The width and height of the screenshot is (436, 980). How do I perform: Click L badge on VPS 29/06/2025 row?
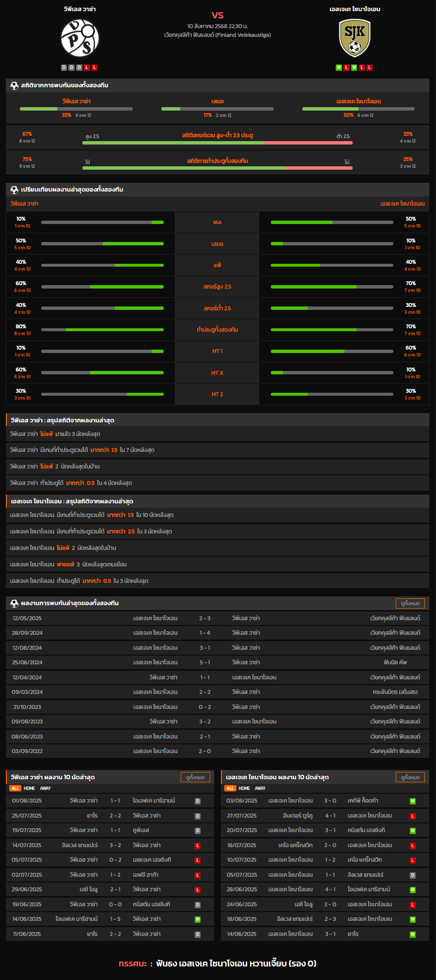(x=198, y=890)
